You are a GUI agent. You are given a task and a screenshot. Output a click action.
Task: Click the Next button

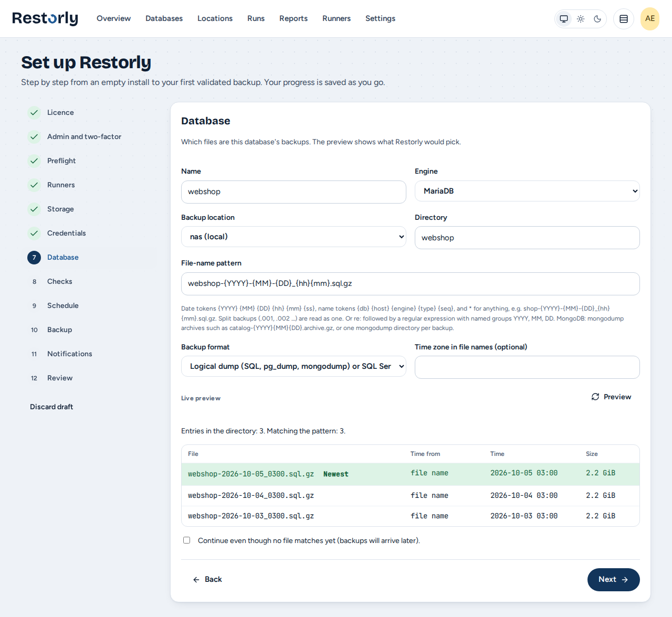click(x=614, y=579)
